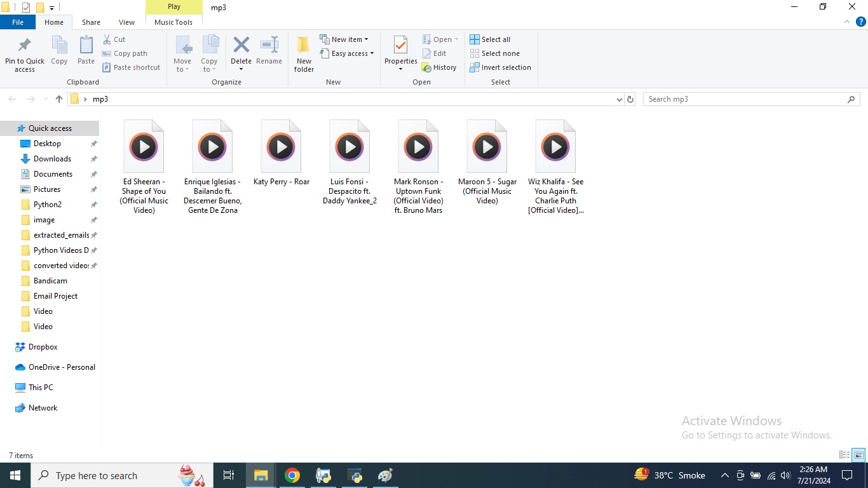Go up one folder level

click(x=59, y=99)
